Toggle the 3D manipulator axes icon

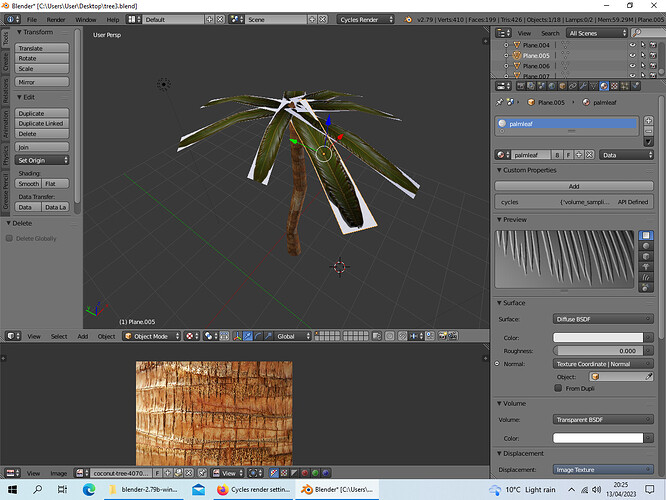[x=237, y=336]
